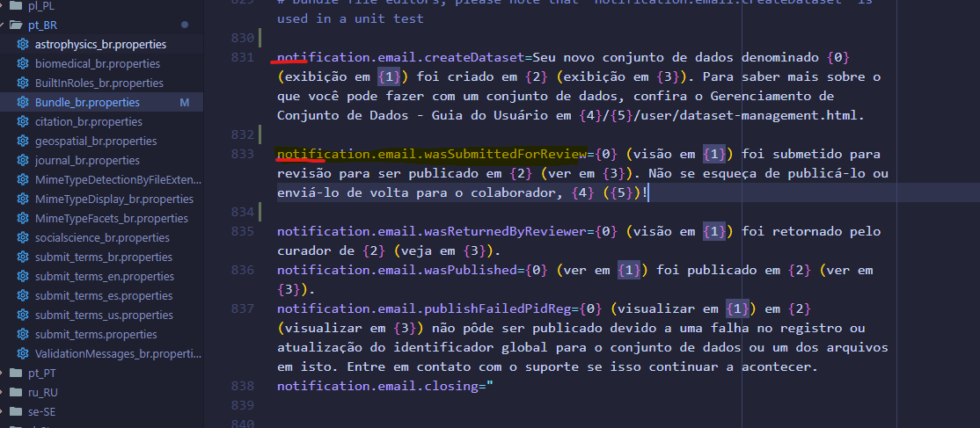Viewport: 980px width, 428px height.
Task: Open submit_terms_en.properties file
Action: coord(104,276)
